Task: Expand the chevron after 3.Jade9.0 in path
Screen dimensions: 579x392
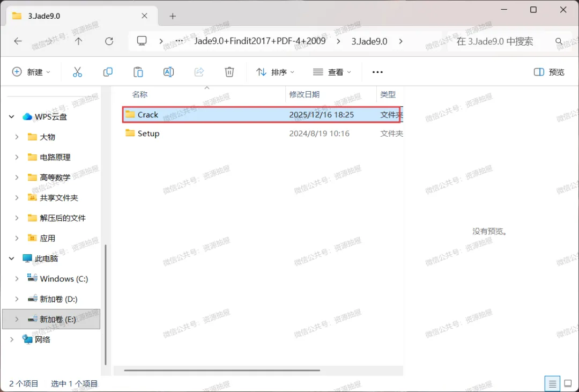Action: (x=400, y=41)
